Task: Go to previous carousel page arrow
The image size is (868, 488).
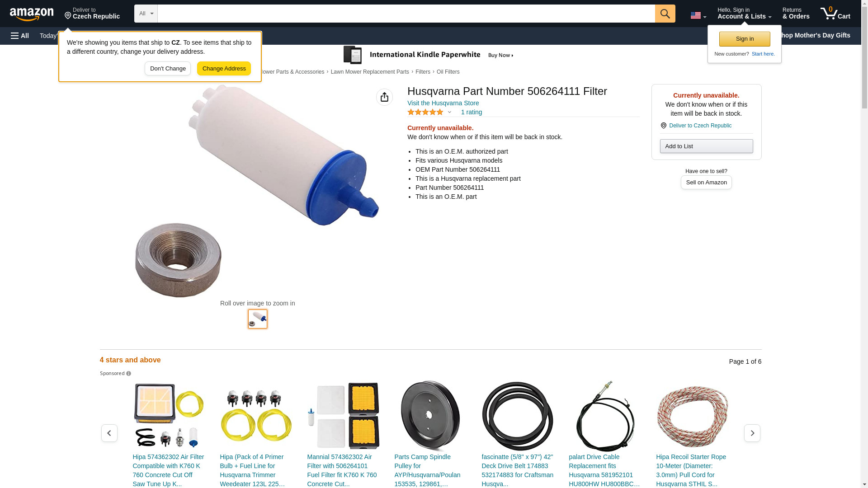Action: pos(109,433)
